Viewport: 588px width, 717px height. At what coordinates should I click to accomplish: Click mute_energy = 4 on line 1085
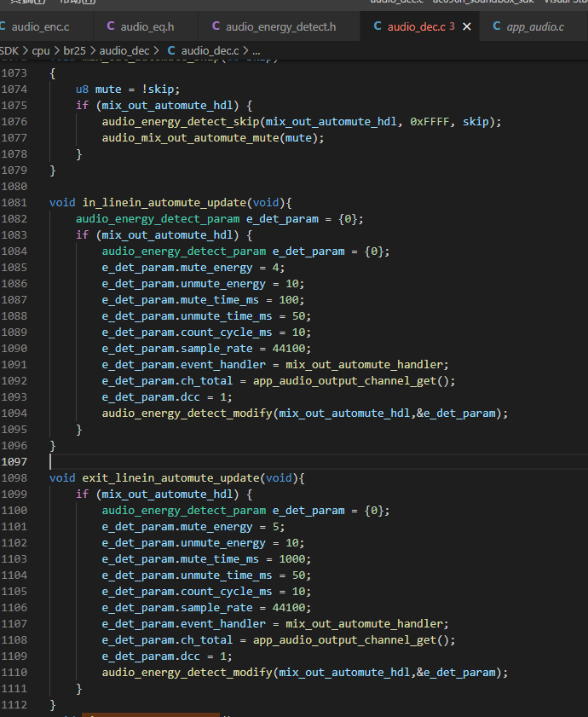click(193, 268)
